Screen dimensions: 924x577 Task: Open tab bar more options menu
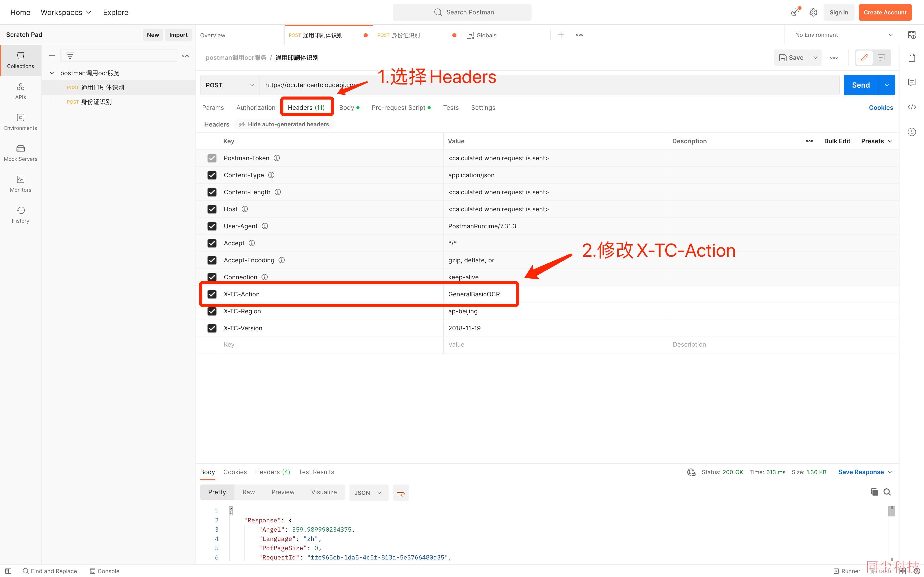[580, 35]
